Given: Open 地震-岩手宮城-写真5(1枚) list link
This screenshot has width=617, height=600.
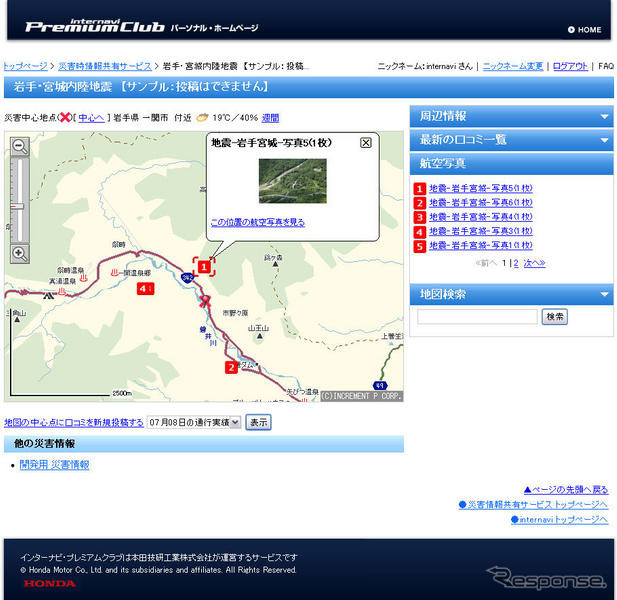Looking at the screenshot, I should pyautogui.click(x=480, y=188).
